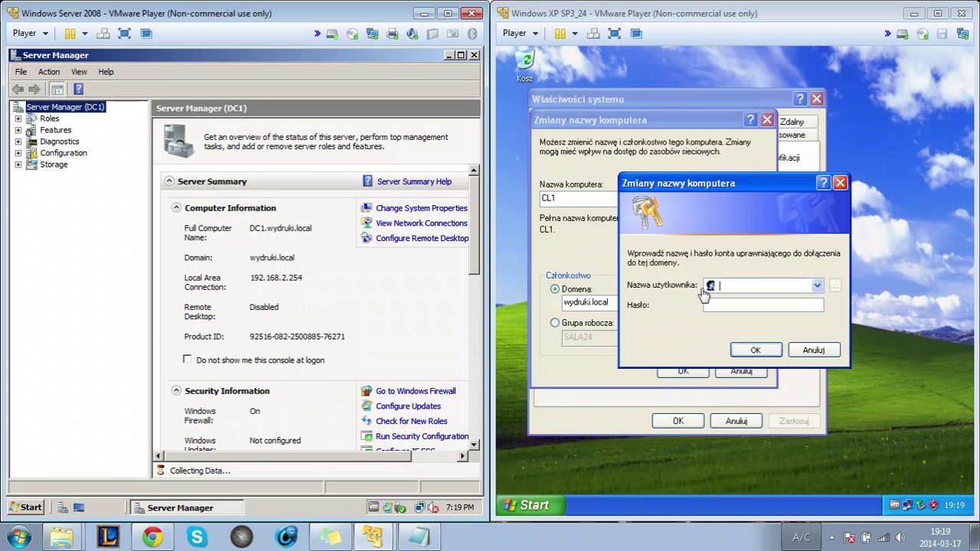Expand the Configuration tree node
The image size is (980, 551).
click(18, 153)
